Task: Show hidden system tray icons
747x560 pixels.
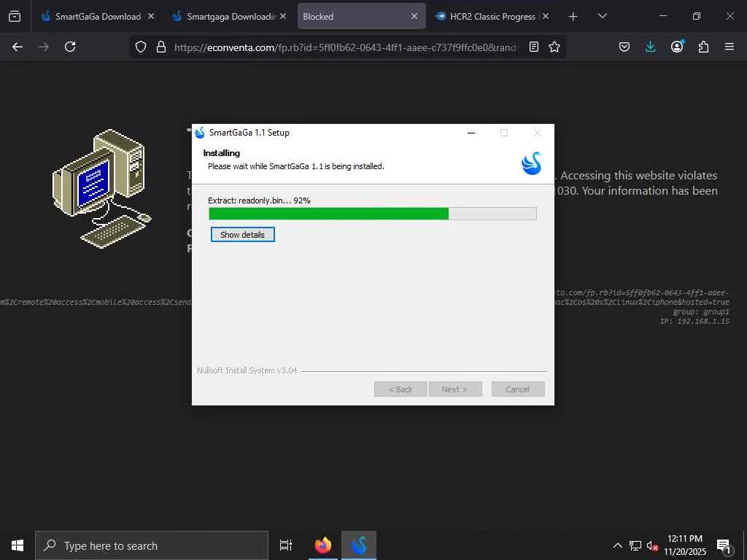Action: [617, 545]
